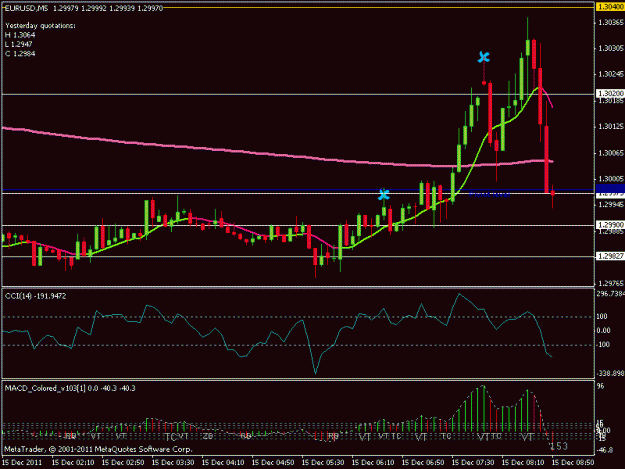Click the MACD scale value -46.8
The width and height of the screenshot is (625, 469).
click(x=605, y=450)
